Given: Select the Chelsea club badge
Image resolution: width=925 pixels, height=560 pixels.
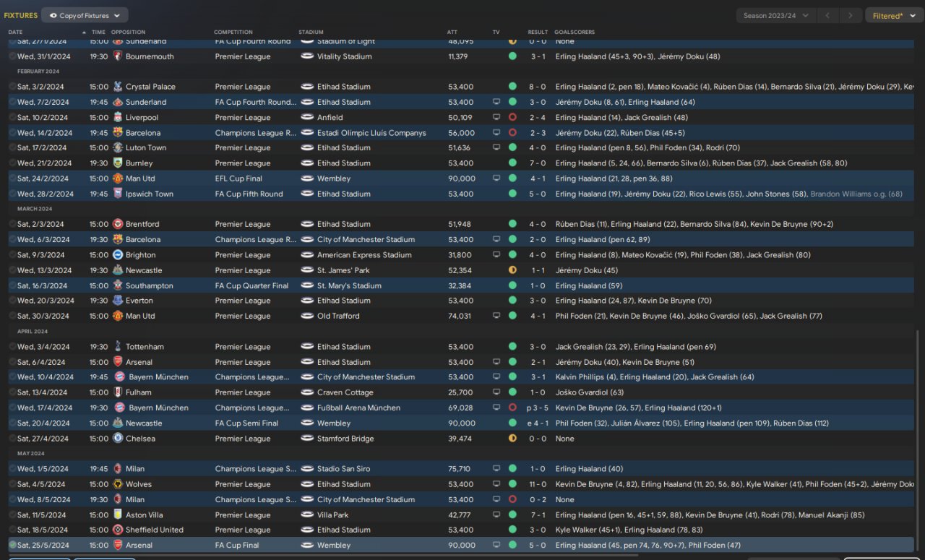Looking at the screenshot, I should [x=118, y=439].
